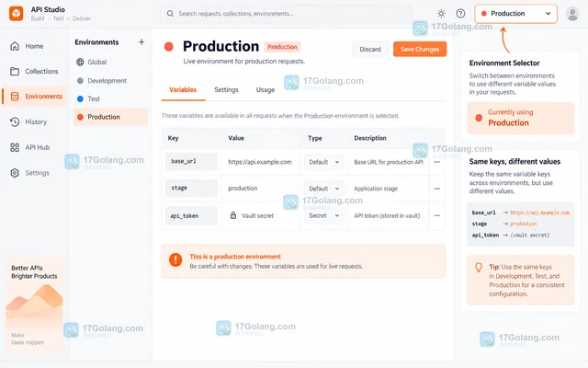The width and height of the screenshot is (588, 368).
Task: Click the Production tag badge
Action: (x=282, y=47)
